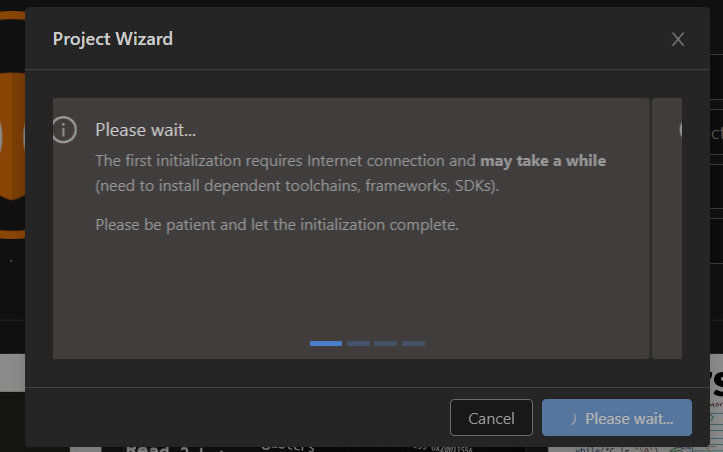723x452 pixels.
Task: Jump to the second carousel slide indicator
Action: (358, 343)
